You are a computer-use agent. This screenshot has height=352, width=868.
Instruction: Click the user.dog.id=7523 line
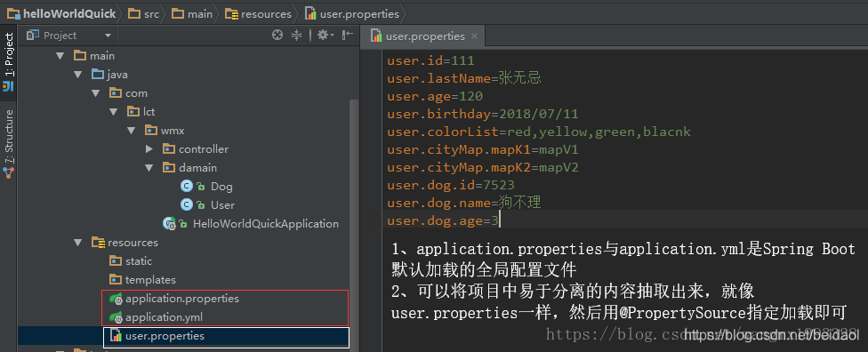pyautogui.click(x=451, y=186)
